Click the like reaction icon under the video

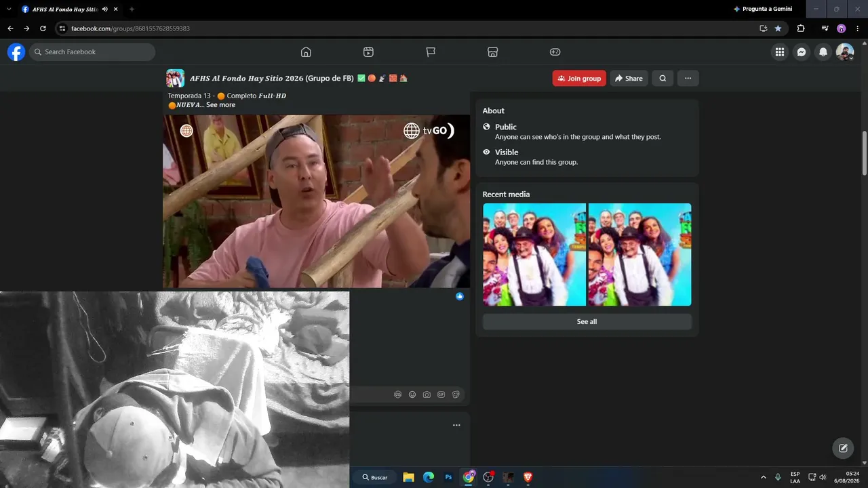coord(460,296)
